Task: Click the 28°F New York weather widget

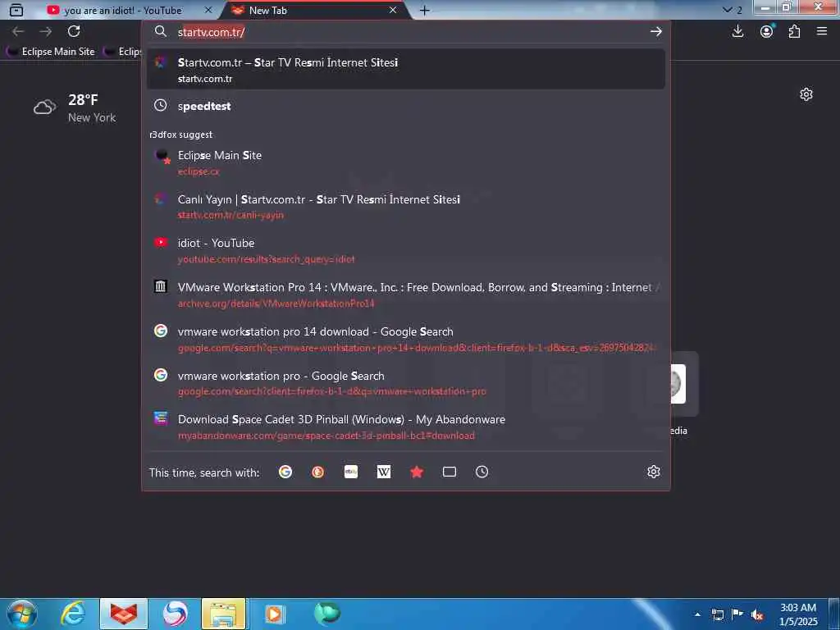Action: (75, 107)
